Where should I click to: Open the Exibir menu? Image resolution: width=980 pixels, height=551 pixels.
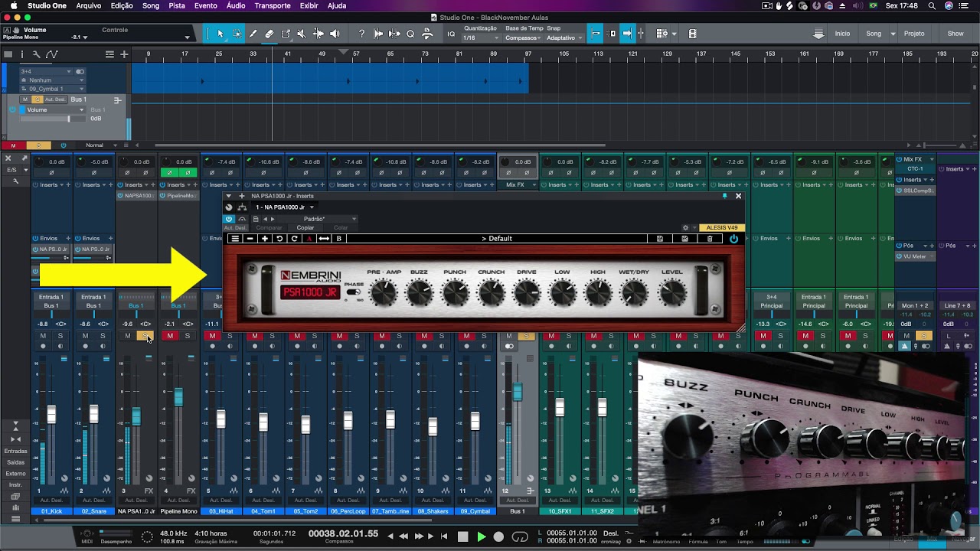point(309,5)
